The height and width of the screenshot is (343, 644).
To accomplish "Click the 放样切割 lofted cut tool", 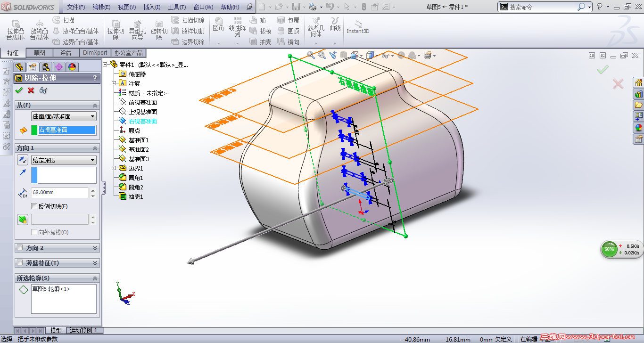I will pos(188,31).
